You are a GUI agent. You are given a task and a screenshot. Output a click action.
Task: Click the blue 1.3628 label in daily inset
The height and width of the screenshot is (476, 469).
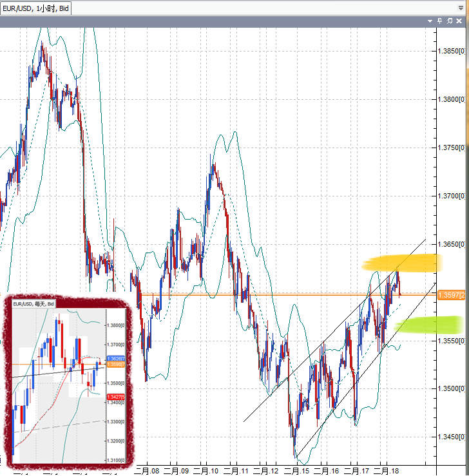pyautogui.click(x=116, y=359)
